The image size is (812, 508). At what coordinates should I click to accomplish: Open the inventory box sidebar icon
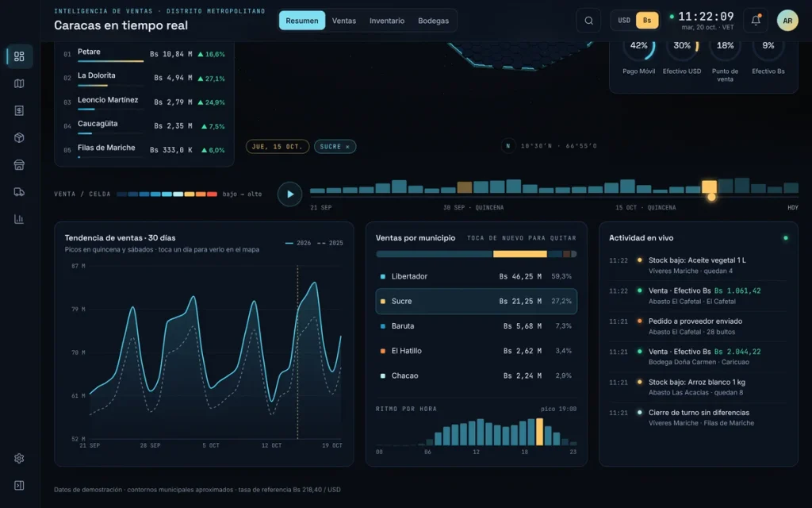(19, 138)
